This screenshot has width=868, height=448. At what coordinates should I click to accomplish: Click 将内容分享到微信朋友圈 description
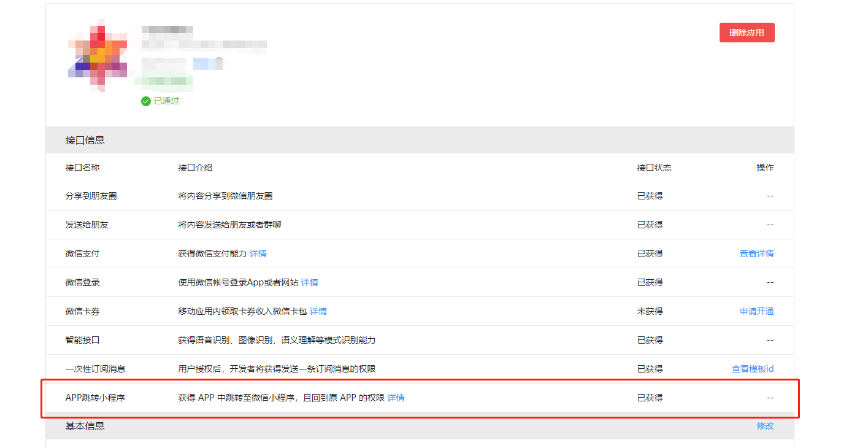coord(226,196)
